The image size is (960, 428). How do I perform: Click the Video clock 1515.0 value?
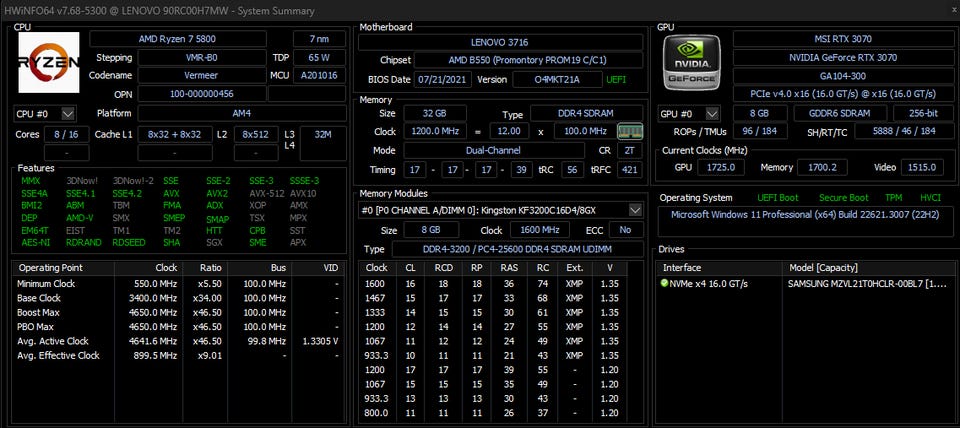pyautogui.click(x=922, y=168)
